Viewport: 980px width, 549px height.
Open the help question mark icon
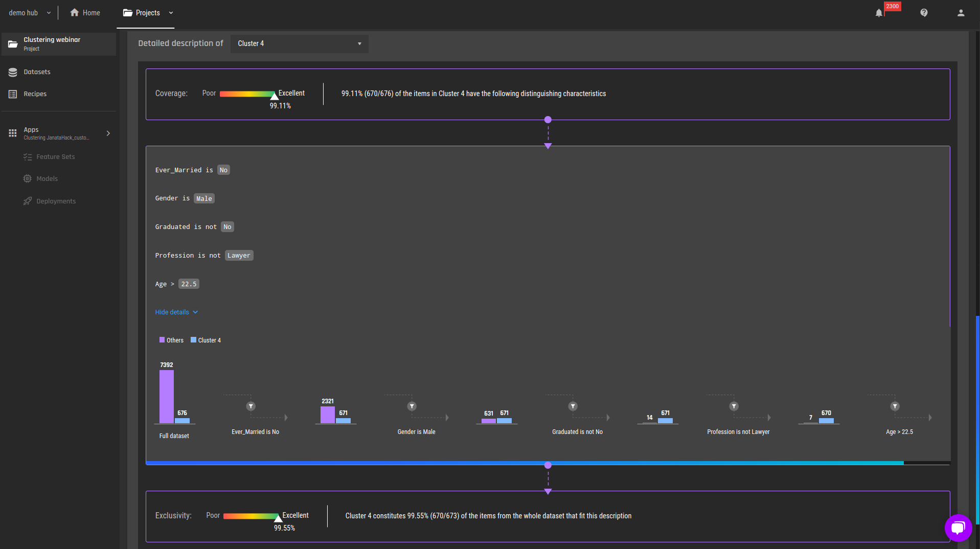tap(924, 13)
